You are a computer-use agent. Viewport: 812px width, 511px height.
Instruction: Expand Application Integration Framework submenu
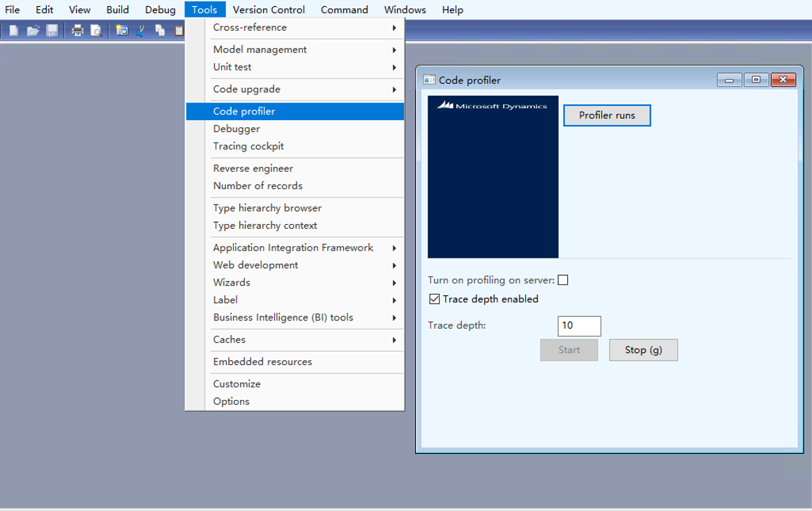(x=294, y=248)
